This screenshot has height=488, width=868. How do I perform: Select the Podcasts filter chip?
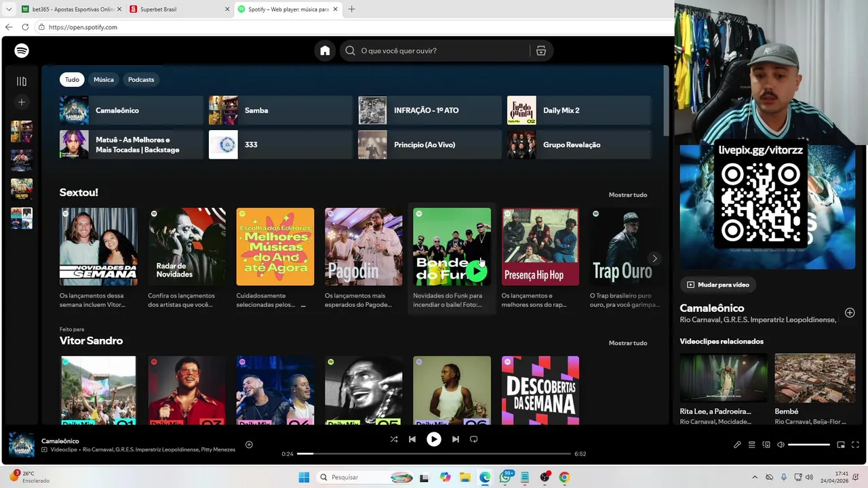coord(141,79)
